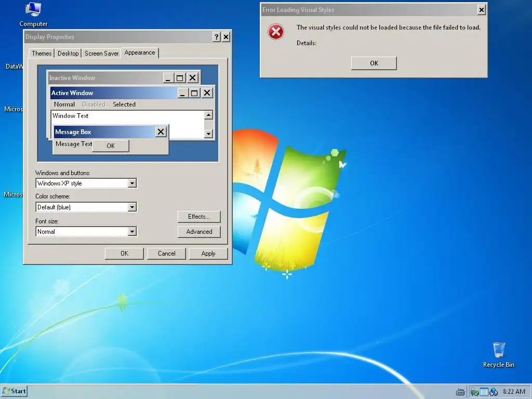This screenshot has width=532, height=399.
Task: Click the blue window tray icon
Action: point(484,392)
